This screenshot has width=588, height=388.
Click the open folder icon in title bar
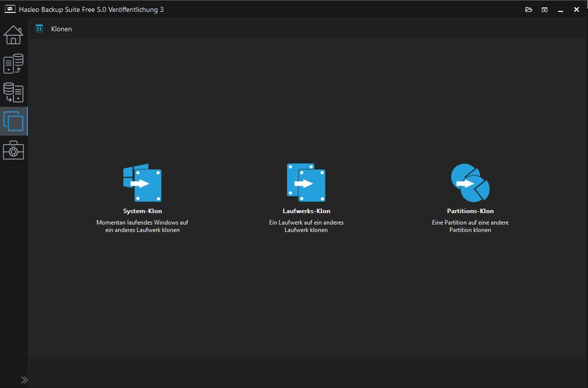pyautogui.click(x=529, y=9)
